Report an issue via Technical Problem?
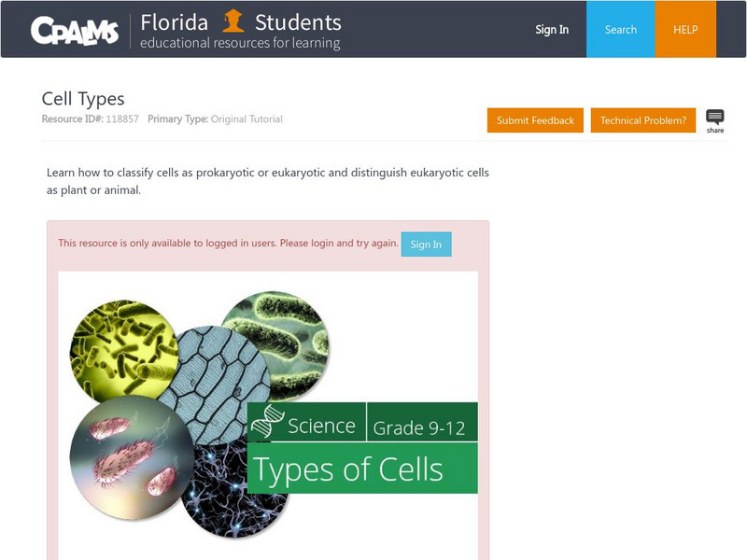The width and height of the screenshot is (747, 560). (643, 120)
